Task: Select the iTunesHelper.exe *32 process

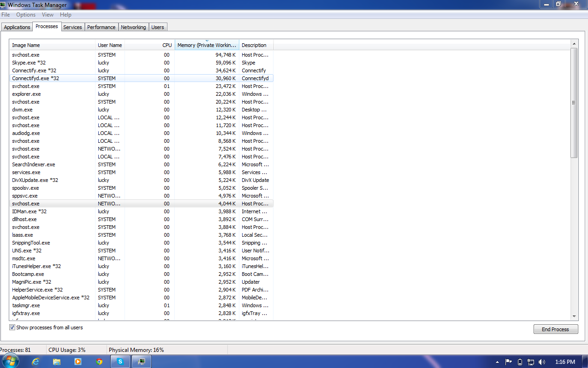Action: (141, 266)
